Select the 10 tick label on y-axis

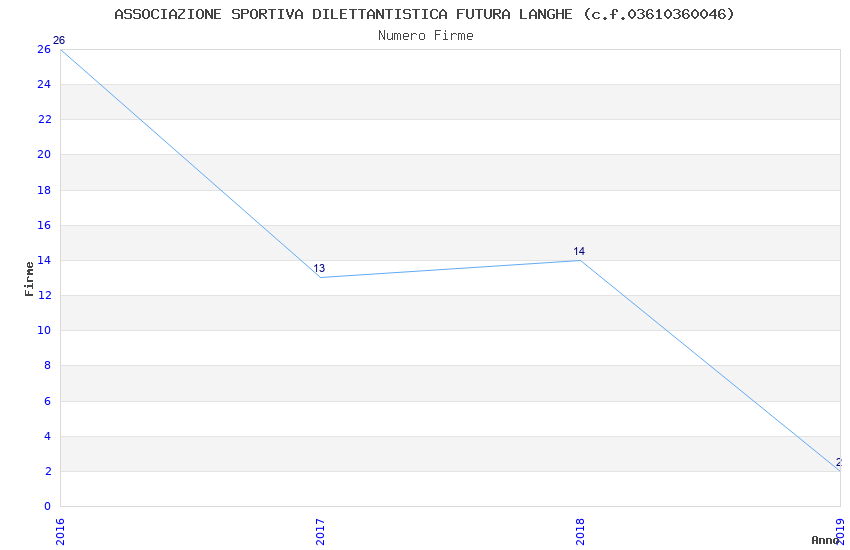tap(44, 330)
